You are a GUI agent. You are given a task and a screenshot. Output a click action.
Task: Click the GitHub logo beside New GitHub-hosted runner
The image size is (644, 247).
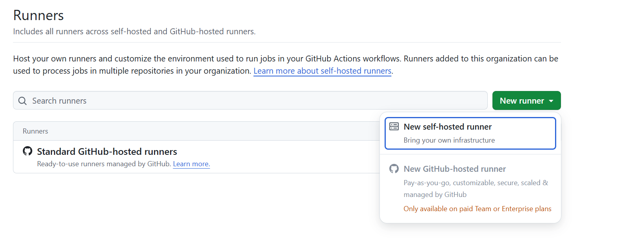(394, 169)
